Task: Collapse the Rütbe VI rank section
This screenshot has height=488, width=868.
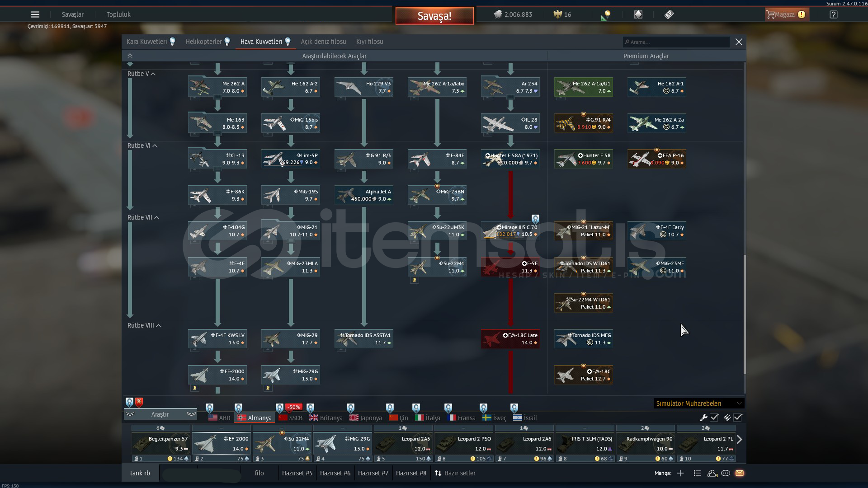Action: pos(142,145)
